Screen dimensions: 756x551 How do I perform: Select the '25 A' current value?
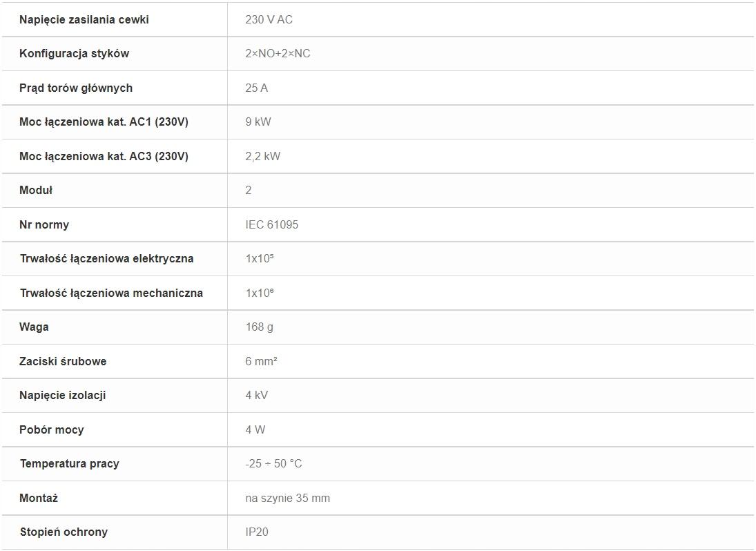tap(257, 88)
